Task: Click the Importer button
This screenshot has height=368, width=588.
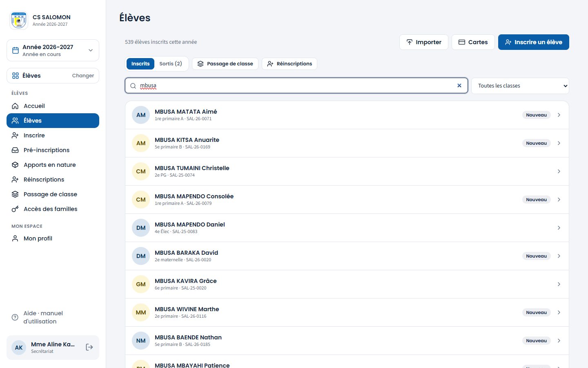Action: pos(423,42)
